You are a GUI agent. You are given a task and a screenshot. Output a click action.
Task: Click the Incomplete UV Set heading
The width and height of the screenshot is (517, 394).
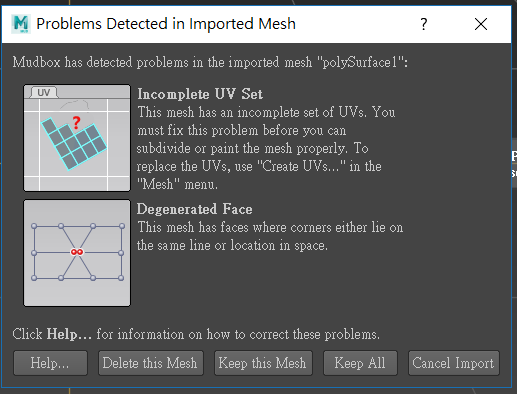pyautogui.click(x=200, y=94)
